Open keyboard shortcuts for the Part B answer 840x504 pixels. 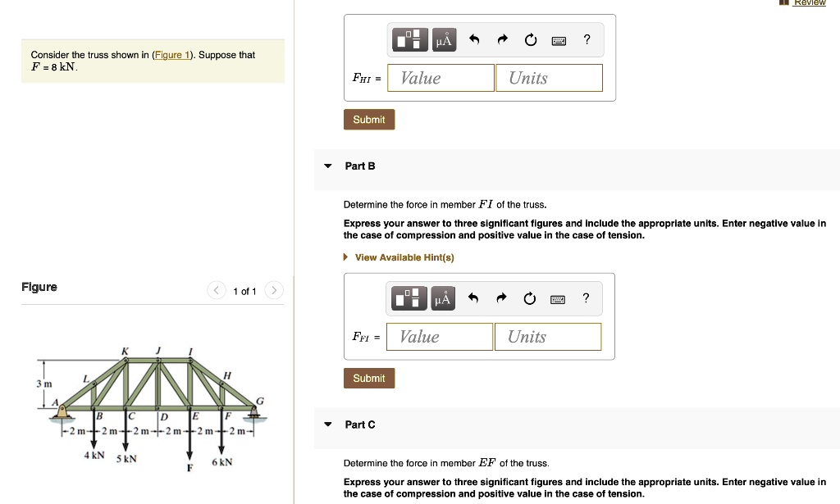click(x=557, y=297)
